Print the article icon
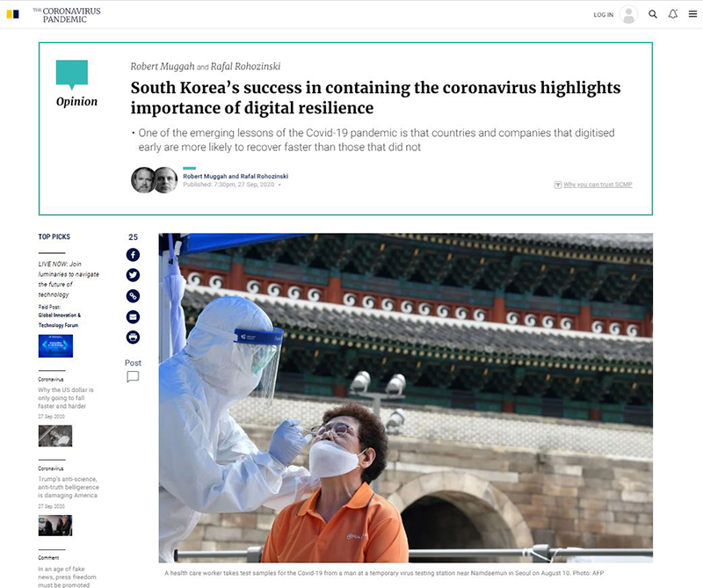Screen dimensions: 703x588 pyautogui.click(x=133, y=338)
